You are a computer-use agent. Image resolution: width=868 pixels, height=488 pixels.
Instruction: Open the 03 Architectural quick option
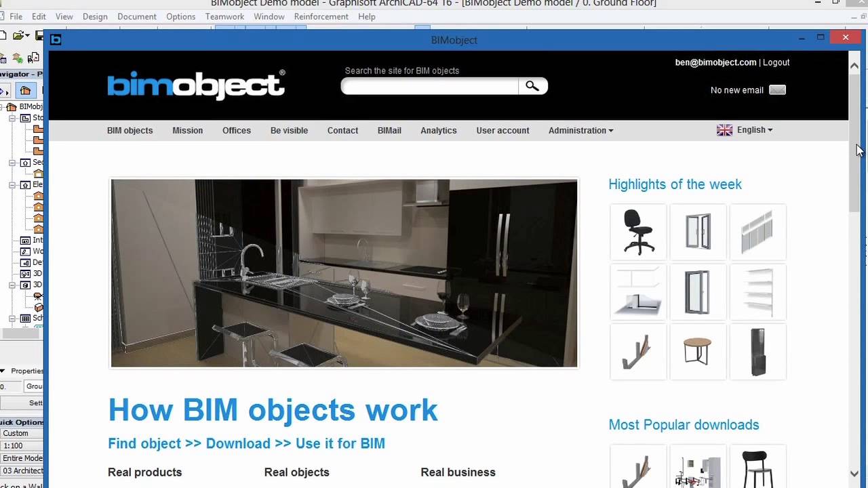(x=22, y=470)
